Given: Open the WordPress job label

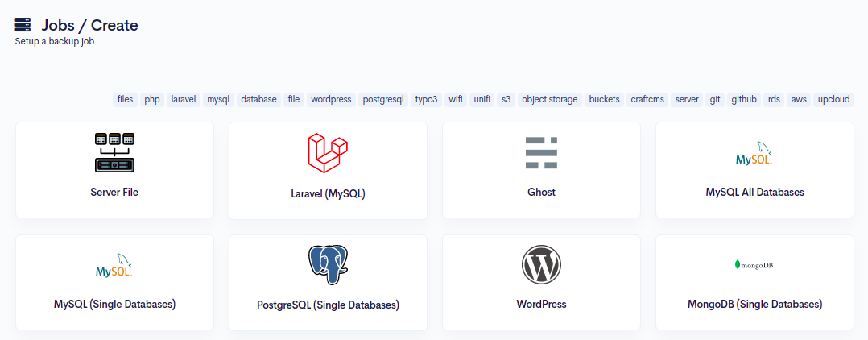Looking at the screenshot, I should tap(541, 304).
